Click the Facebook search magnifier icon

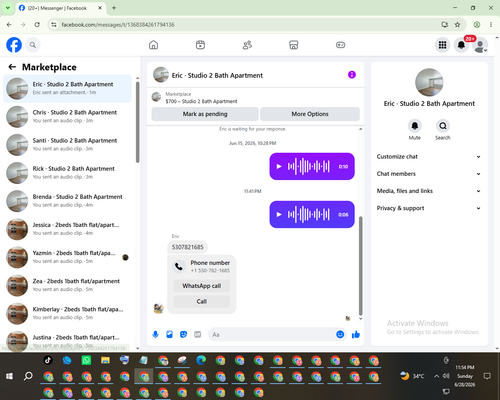point(33,45)
